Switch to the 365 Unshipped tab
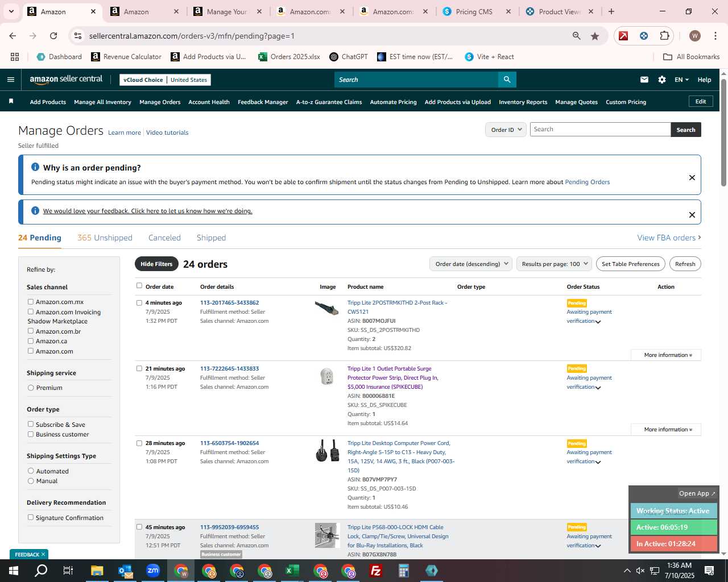Viewport: 728px width, 582px height. pyautogui.click(x=105, y=238)
